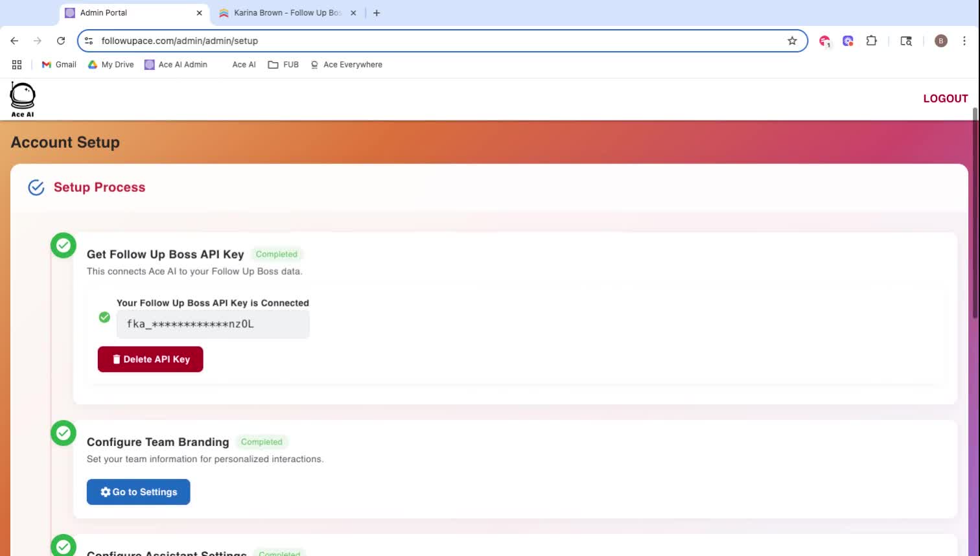Switch to the Karina Brown Follow Up Boss tab
The height and width of the screenshot is (556, 980).
[x=288, y=13]
